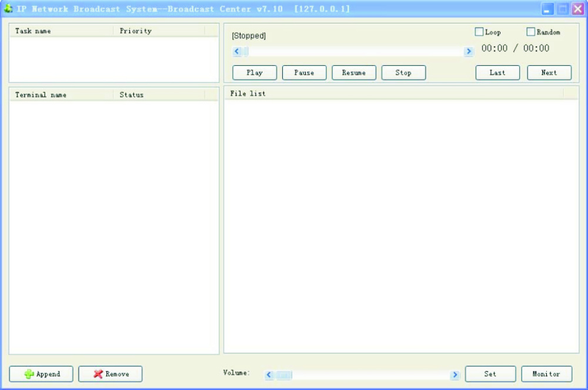This screenshot has width=588, height=390.
Task: Click the application icon in title bar
Action: point(8,9)
